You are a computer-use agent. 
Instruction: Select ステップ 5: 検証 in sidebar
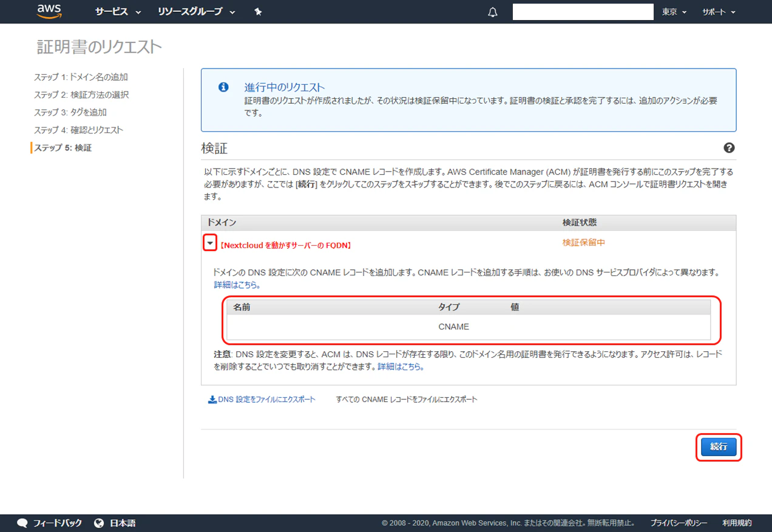coord(63,147)
